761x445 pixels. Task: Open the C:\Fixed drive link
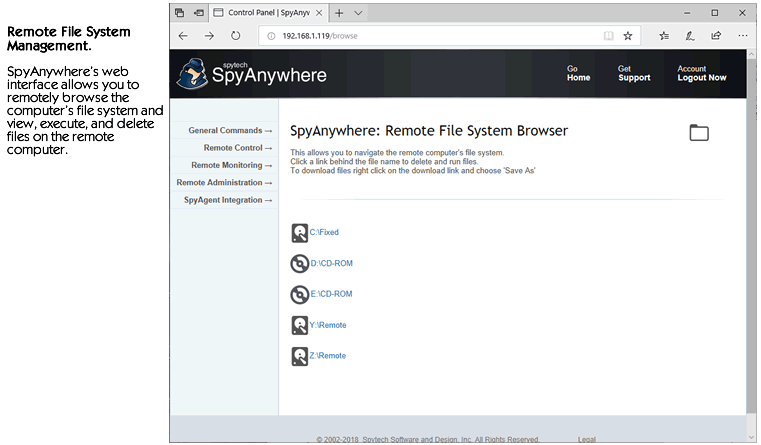tap(324, 232)
